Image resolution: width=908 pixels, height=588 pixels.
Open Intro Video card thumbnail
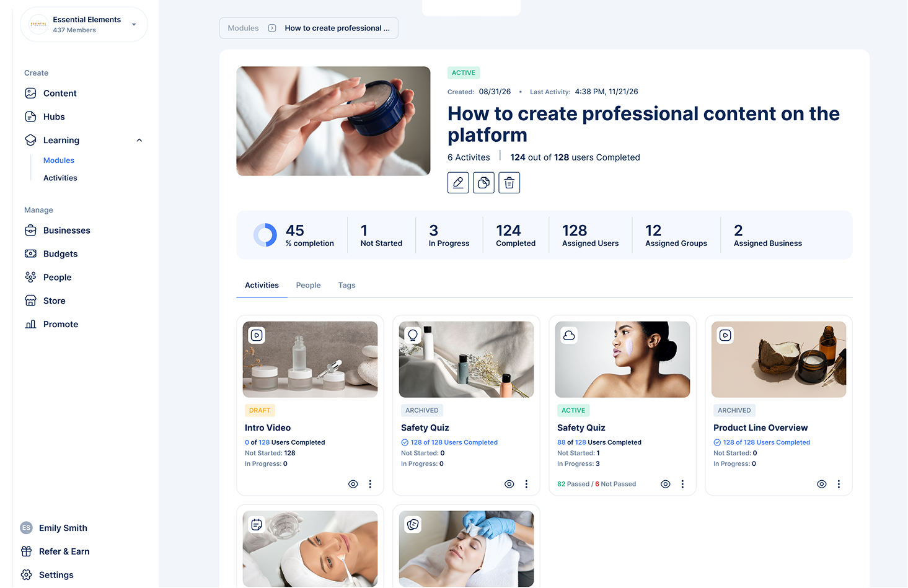[310, 359]
